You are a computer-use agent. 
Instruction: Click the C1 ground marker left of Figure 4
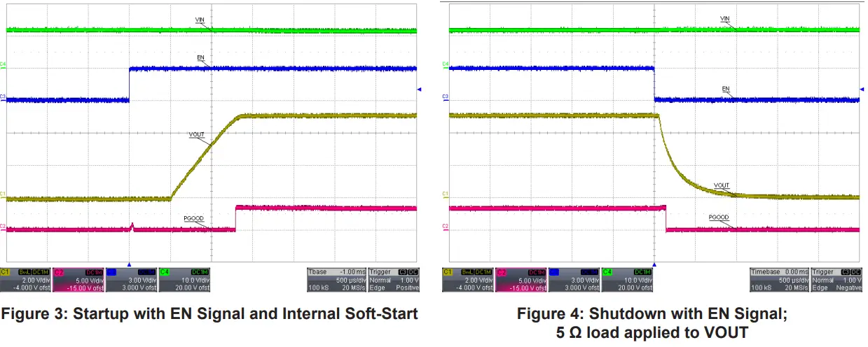tap(446, 194)
